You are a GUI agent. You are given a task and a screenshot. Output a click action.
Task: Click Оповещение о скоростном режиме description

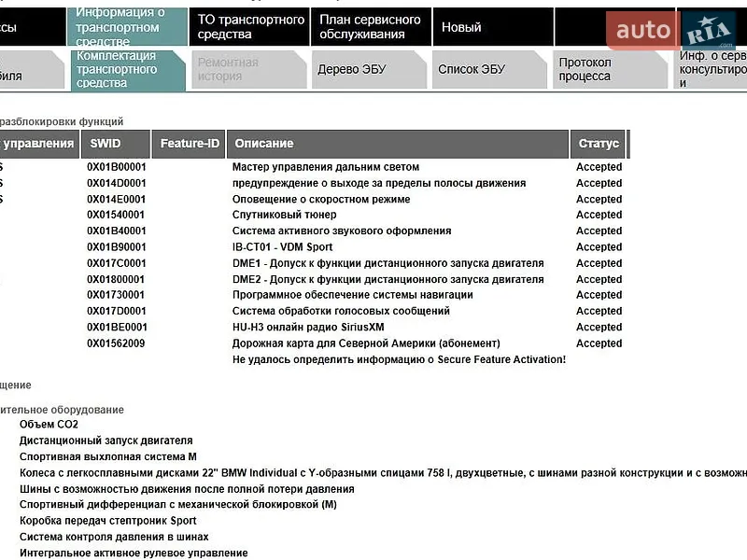(321, 200)
